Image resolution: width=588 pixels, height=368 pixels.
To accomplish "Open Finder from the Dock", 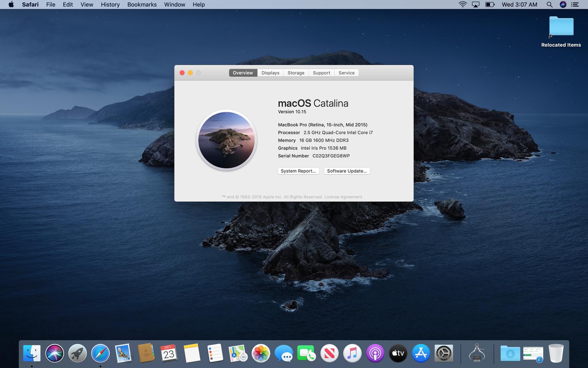I will coord(32,353).
